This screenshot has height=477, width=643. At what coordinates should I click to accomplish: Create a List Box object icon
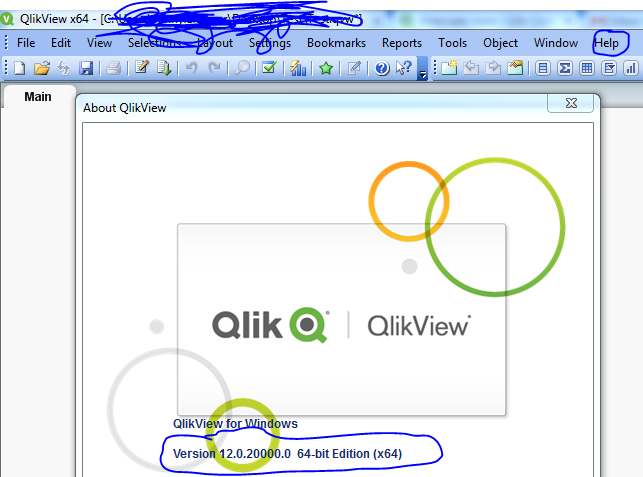[543, 68]
